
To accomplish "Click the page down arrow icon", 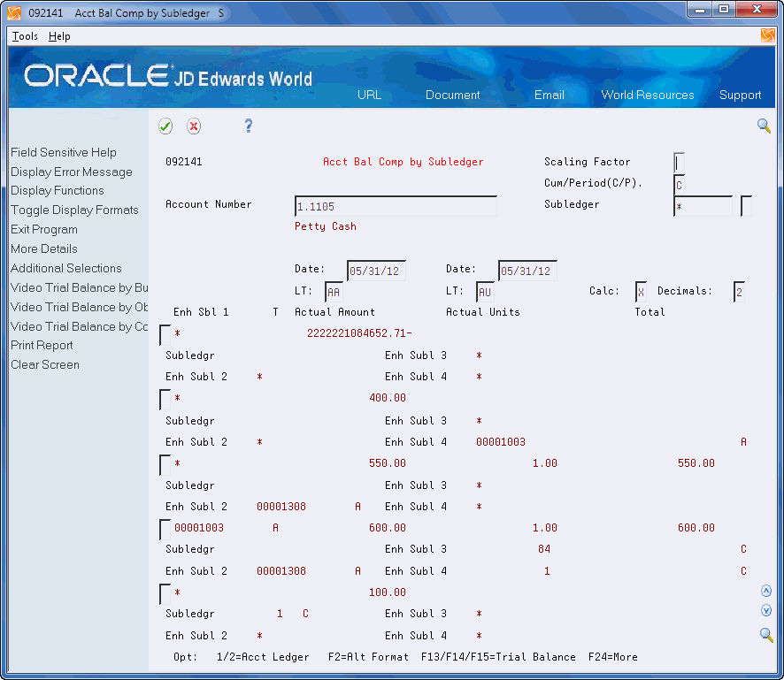I will pyautogui.click(x=766, y=610).
